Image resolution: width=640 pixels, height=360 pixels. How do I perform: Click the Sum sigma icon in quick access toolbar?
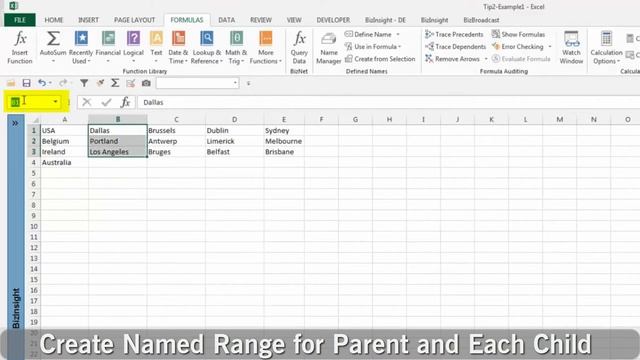pyautogui.click(x=115, y=83)
